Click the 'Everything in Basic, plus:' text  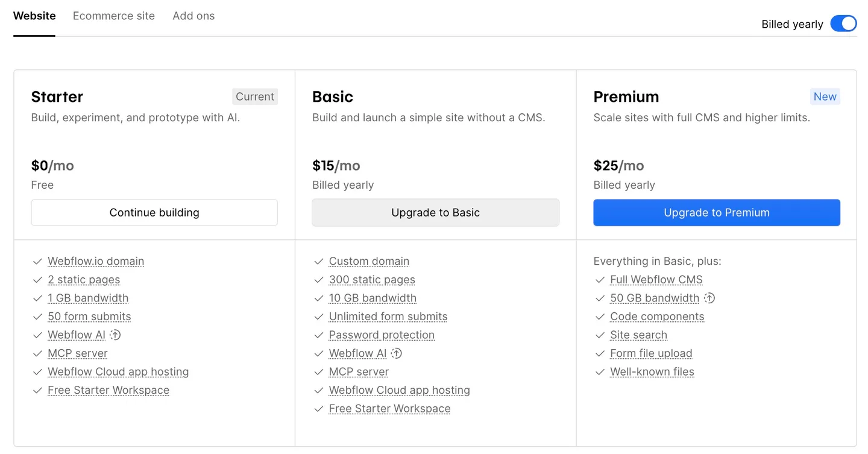(x=657, y=261)
